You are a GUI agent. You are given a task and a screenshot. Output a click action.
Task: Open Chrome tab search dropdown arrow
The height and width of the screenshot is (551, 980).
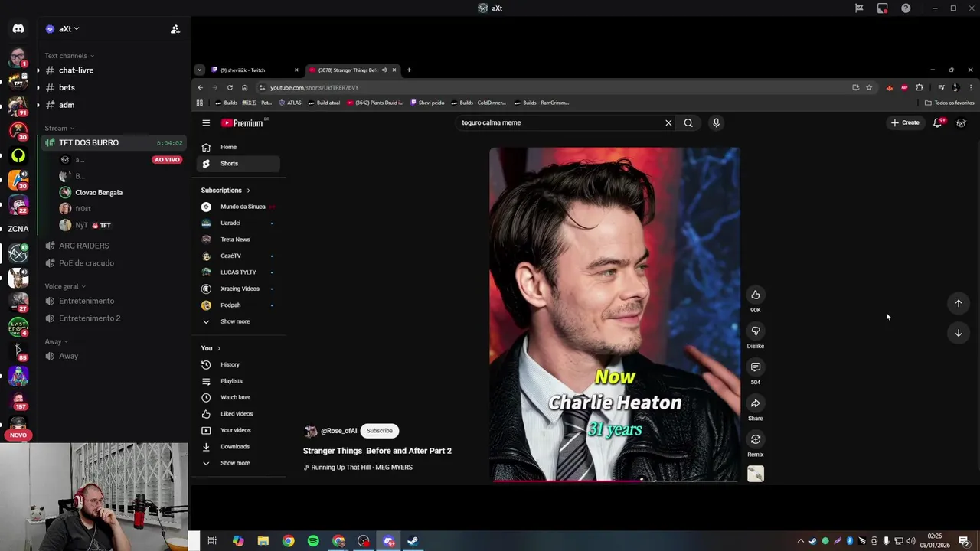(199, 70)
